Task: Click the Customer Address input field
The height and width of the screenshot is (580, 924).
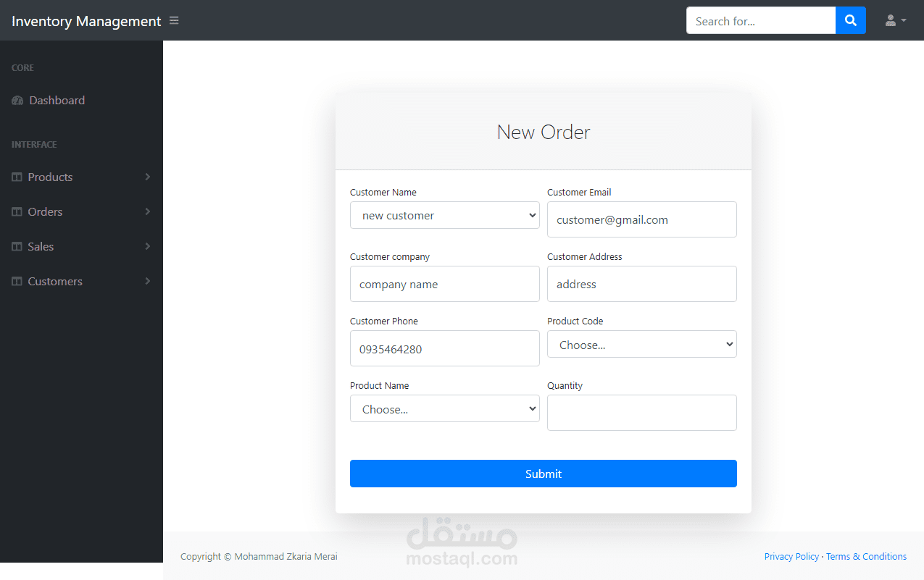Action: 642,284
